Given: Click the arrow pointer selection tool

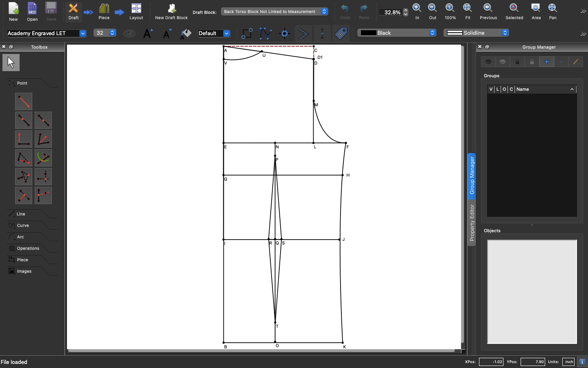Looking at the screenshot, I should [11, 63].
